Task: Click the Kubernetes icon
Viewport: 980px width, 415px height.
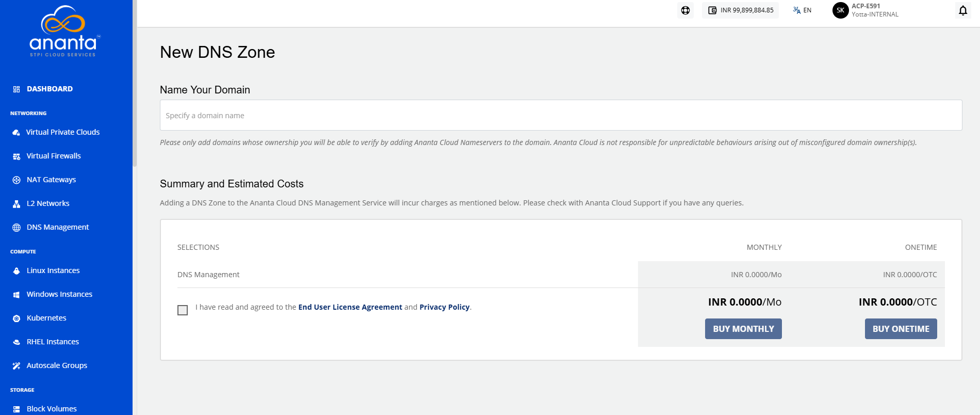Action: pos(17,318)
